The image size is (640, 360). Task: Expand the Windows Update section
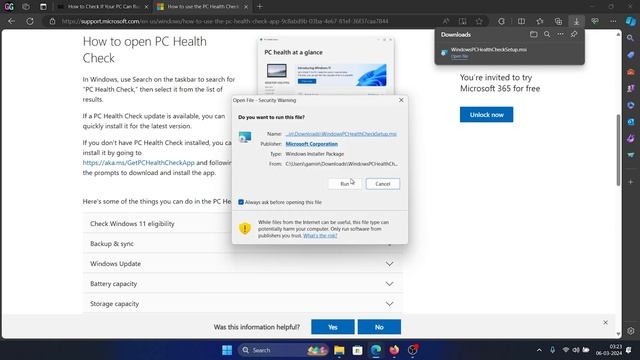click(243, 264)
